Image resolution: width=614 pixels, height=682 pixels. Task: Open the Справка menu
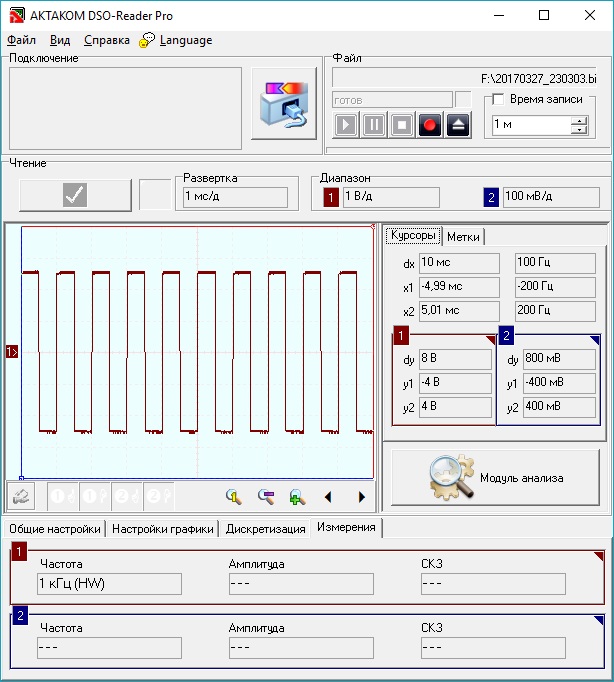(x=107, y=40)
